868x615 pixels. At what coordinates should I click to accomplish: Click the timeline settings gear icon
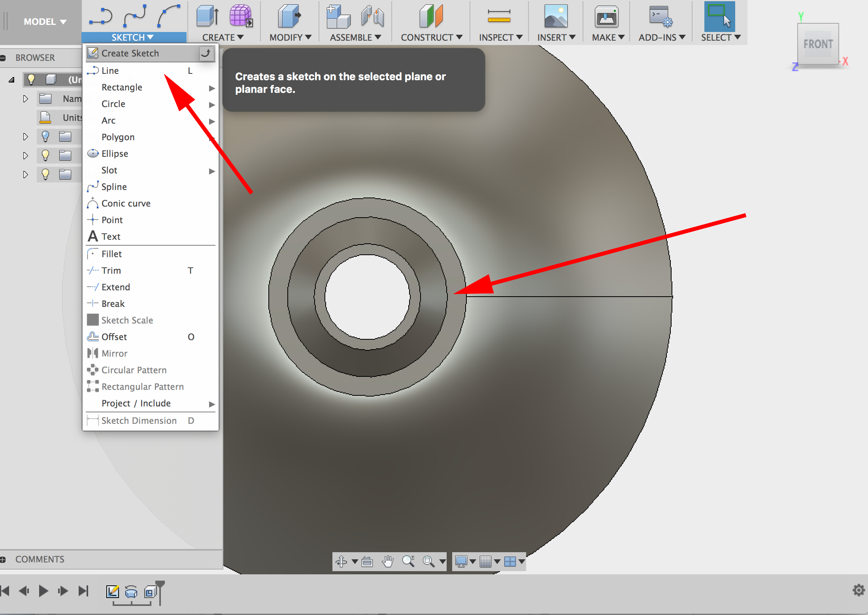point(859,591)
